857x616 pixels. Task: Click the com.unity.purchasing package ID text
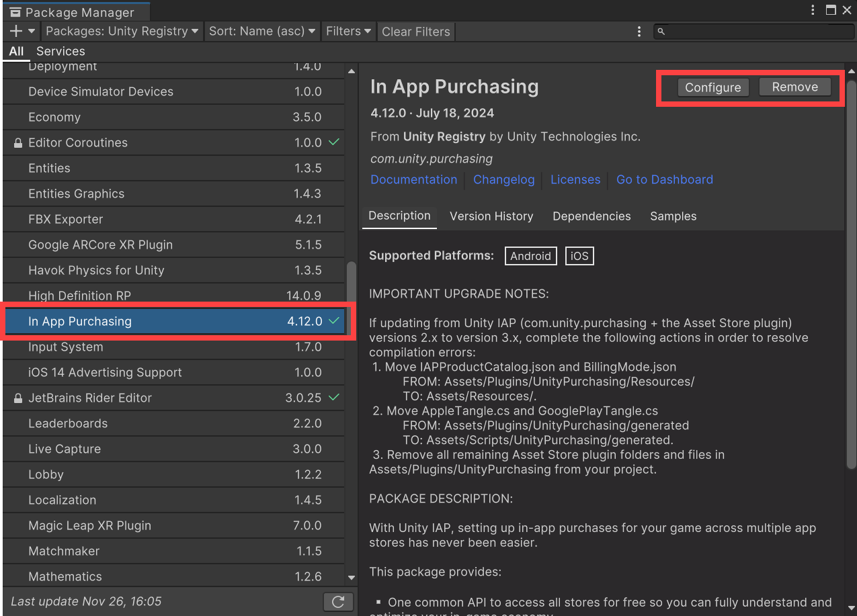(432, 159)
